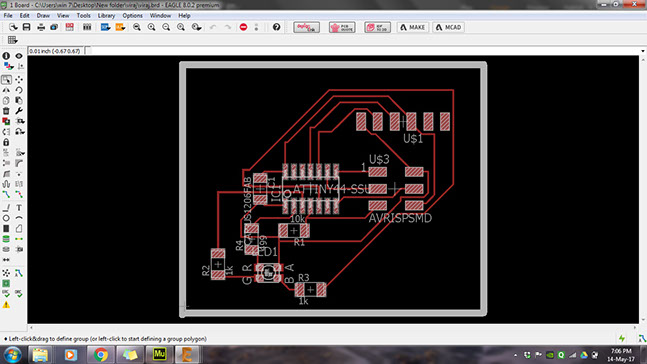The width and height of the screenshot is (647, 364).
Task: Click the green lightning icon in status bar
Action: [622, 339]
